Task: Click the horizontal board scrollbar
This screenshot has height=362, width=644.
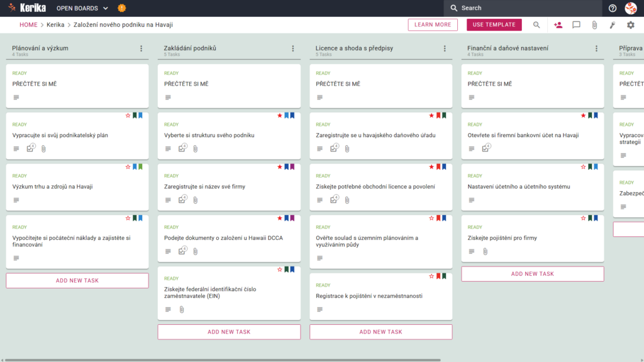Action: click(223, 360)
